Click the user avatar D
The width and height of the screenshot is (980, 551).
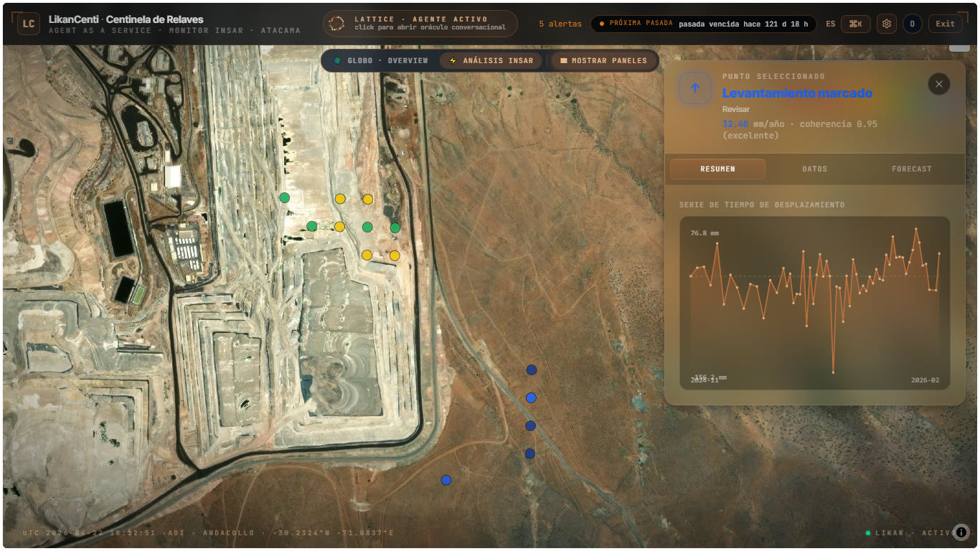pos(913,24)
